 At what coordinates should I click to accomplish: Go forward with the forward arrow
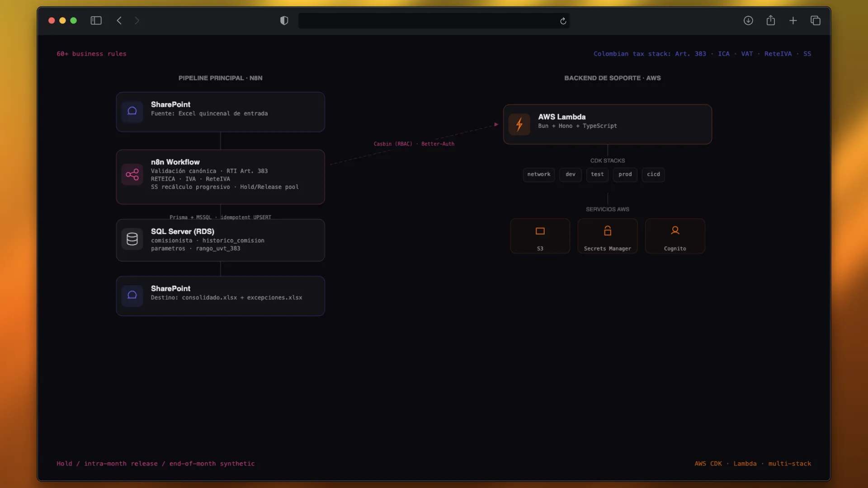[x=137, y=21]
